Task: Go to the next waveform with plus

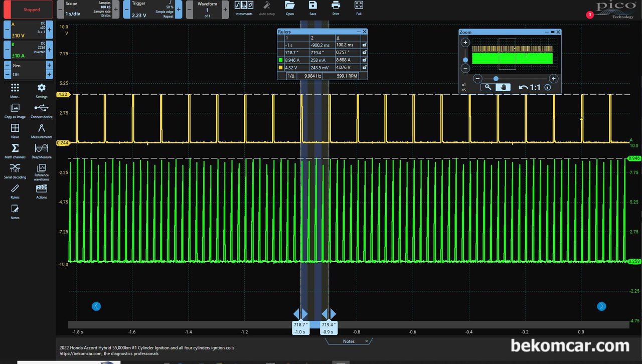Action: (225, 10)
